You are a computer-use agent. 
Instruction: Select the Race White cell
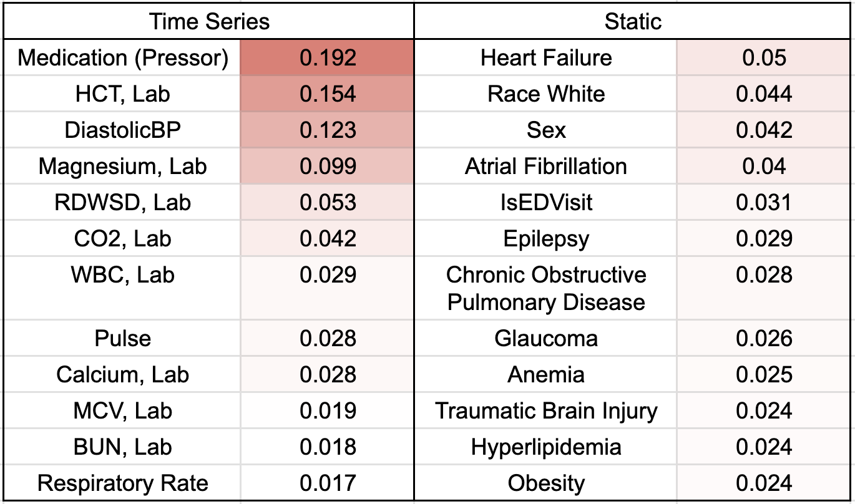pos(546,94)
